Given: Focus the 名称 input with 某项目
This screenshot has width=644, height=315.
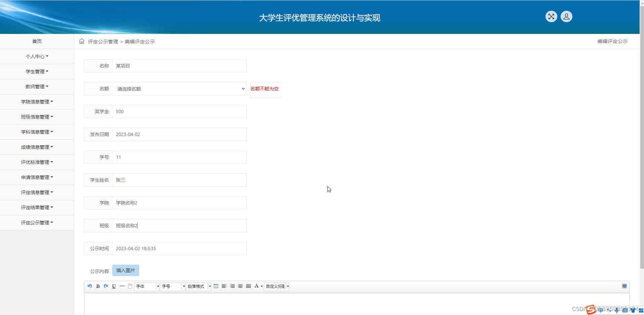Looking at the screenshot, I should [x=179, y=66].
